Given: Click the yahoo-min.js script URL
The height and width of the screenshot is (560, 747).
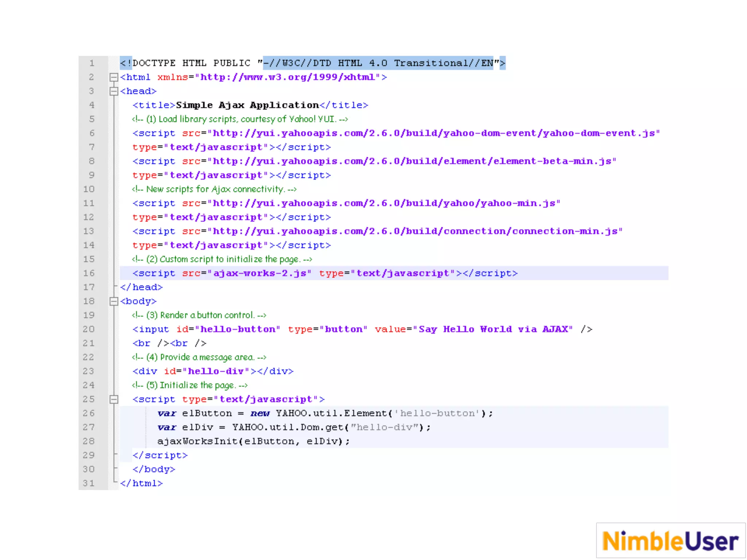Looking at the screenshot, I should coord(385,203).
